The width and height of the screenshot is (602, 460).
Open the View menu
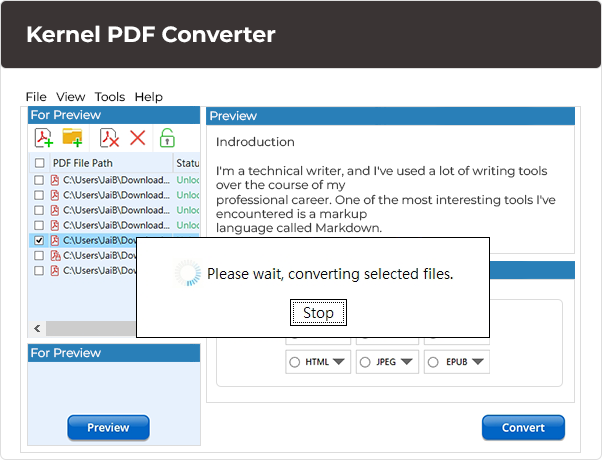click(x=71, y=97)
